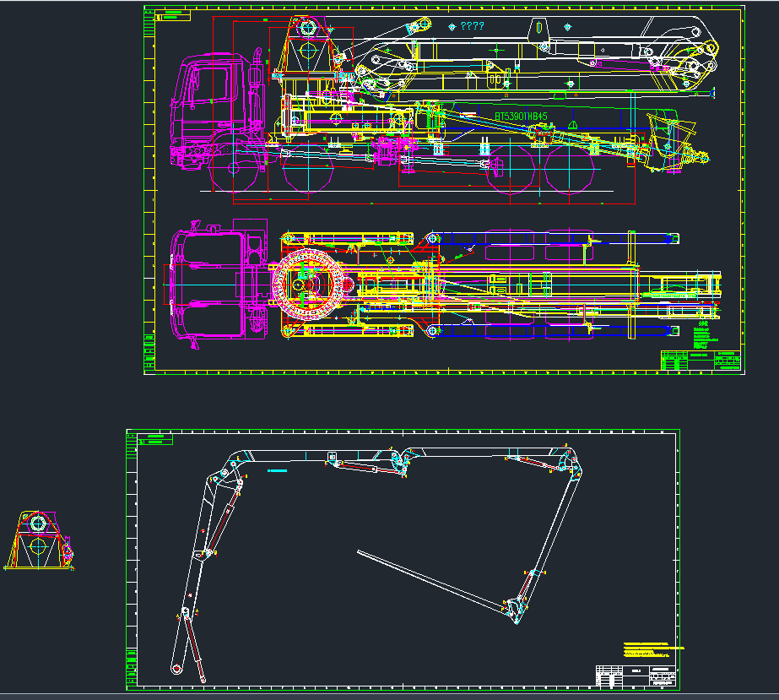Click the truck cab outline in side view
The height and width of the screenshot is (700, 779).
point(207,93)
